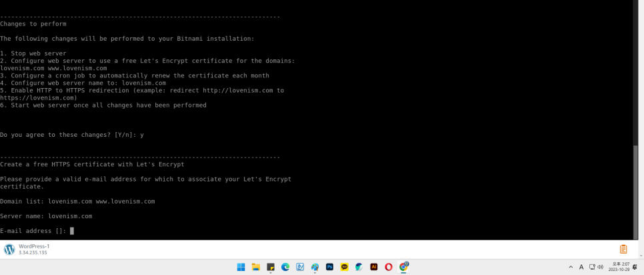Click the line '1. Stop web server'
Screen dimensions: 644x275
point(33,53)
